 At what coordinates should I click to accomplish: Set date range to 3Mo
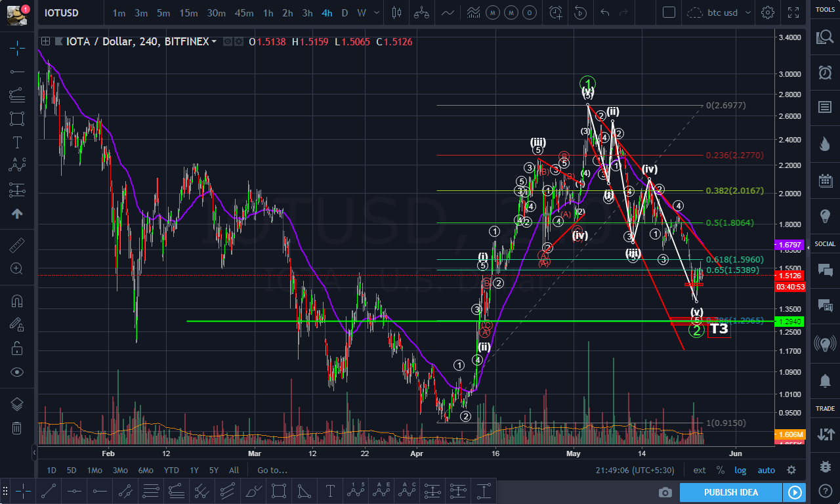(x=120, y=470)
